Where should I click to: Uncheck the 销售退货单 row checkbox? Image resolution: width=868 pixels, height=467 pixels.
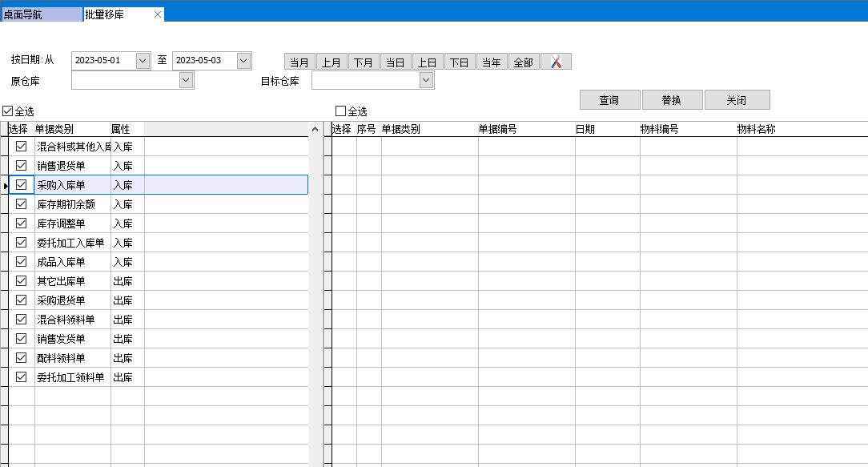tap(22, 166)
